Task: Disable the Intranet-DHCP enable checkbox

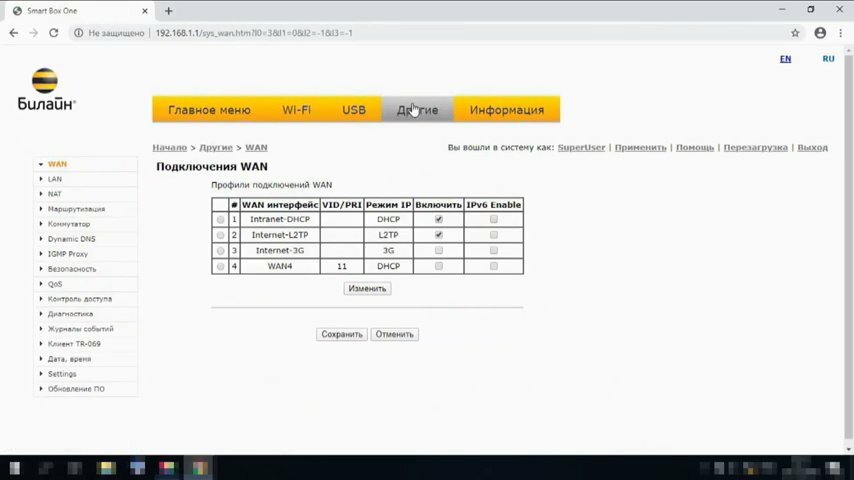Action: (x=438, y=219)
